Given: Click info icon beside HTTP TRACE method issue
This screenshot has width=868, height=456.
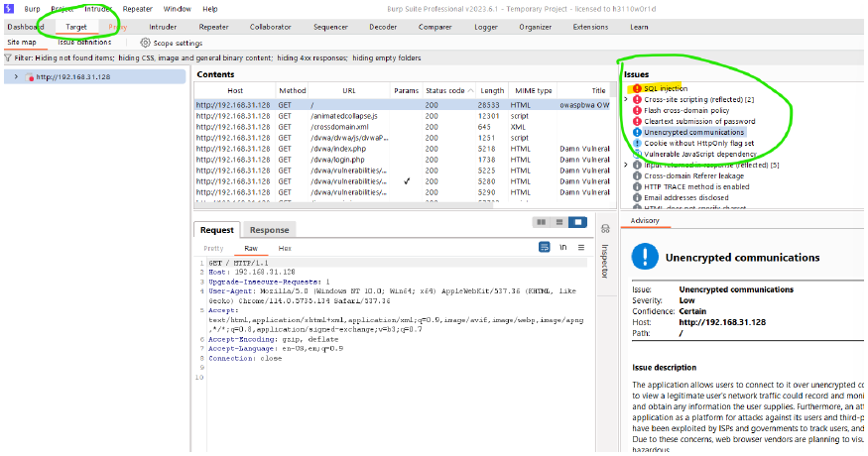Looking at the screenshot, I should [x=637, y=186].
